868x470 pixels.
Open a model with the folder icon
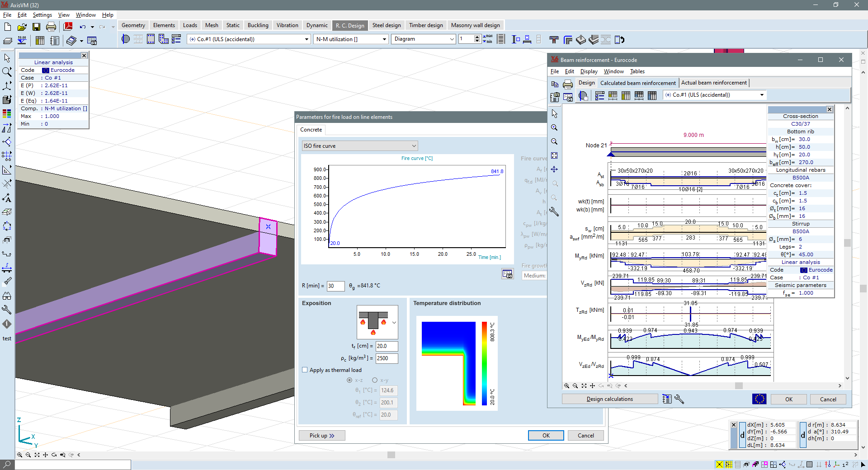[x=22, y=27]
